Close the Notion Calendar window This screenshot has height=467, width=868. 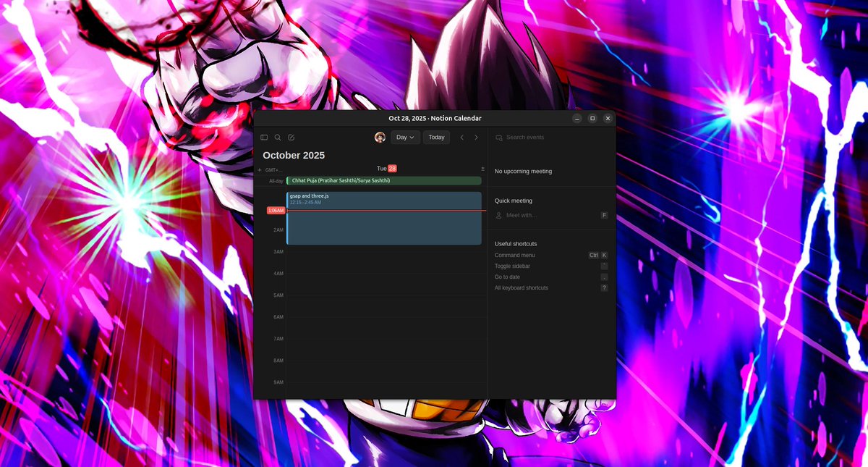pyautogui.click(x=608, y=118)
